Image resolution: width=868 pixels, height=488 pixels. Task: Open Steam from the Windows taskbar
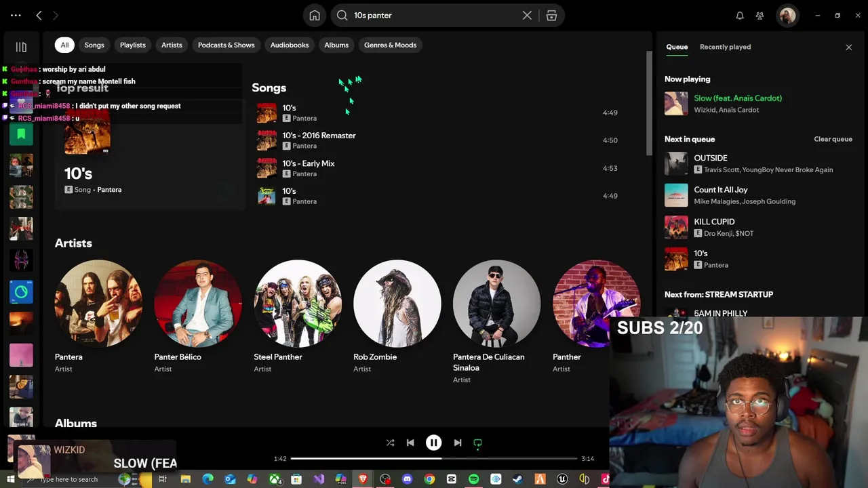518,479
